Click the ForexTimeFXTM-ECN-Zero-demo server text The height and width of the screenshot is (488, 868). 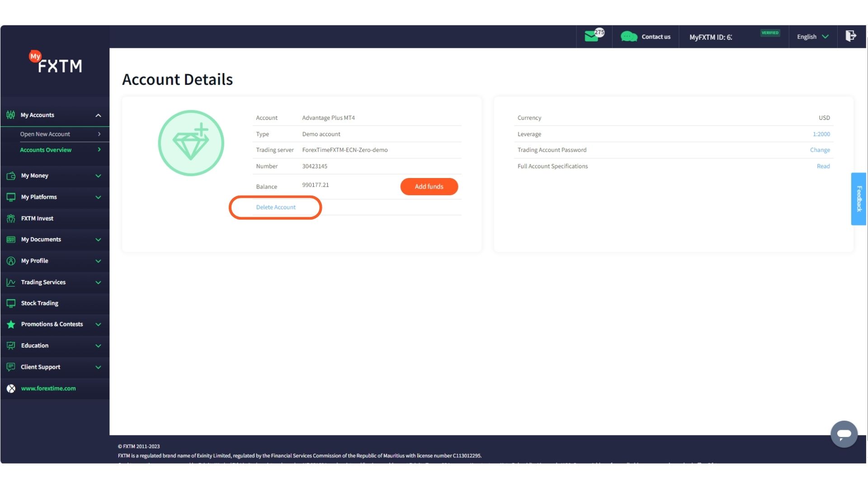[x=345, y=150]
